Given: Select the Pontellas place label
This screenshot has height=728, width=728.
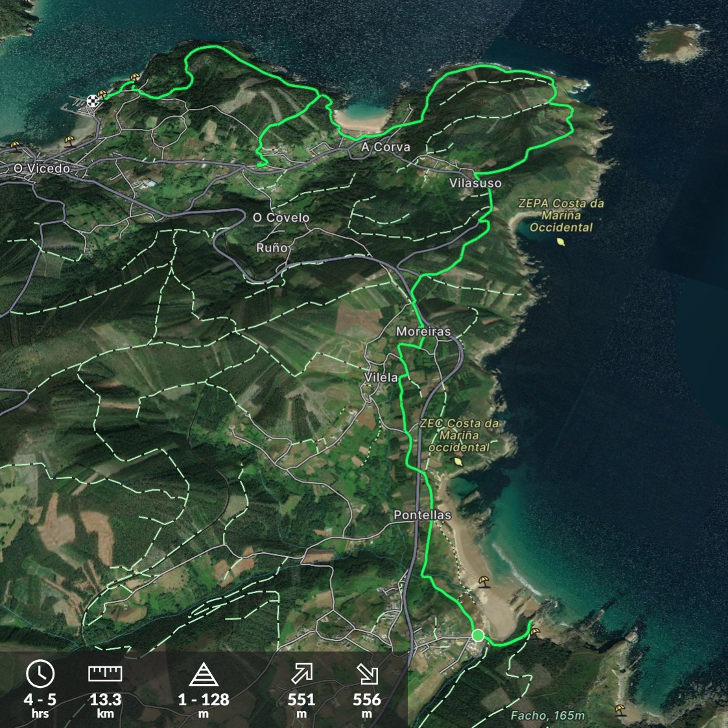Looking at the screenshot, I should click(422, 515).
